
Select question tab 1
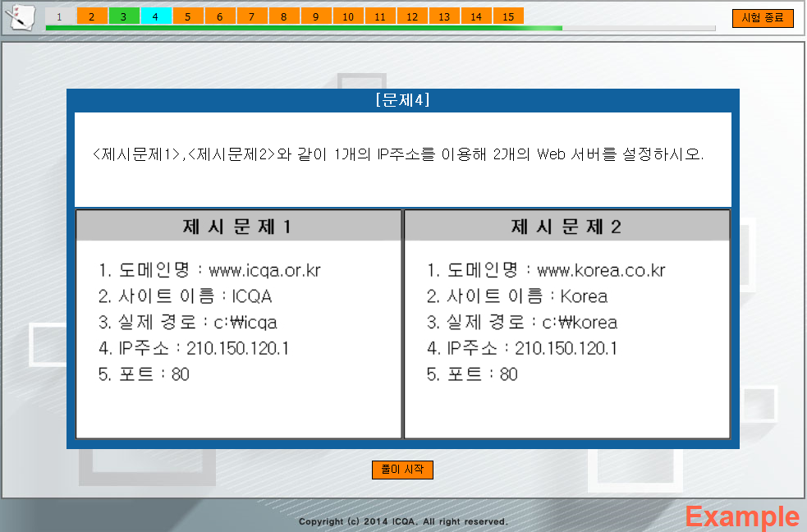(59, 16)
